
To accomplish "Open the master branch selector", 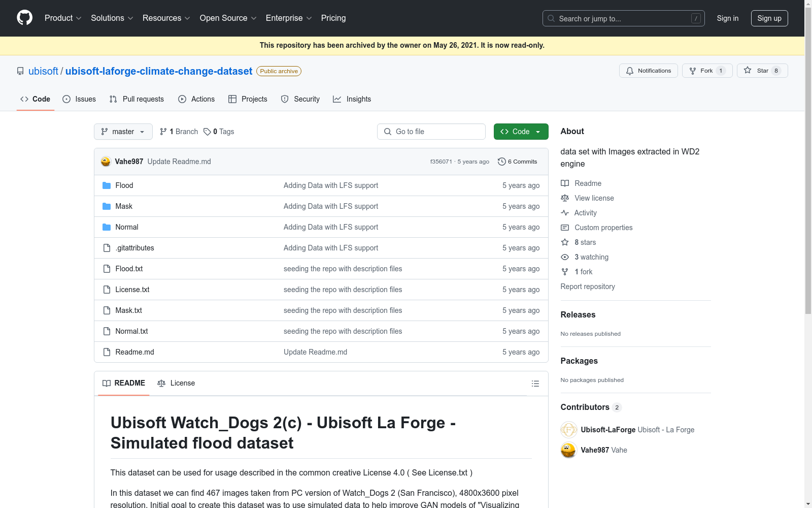I will coord(123,132).
